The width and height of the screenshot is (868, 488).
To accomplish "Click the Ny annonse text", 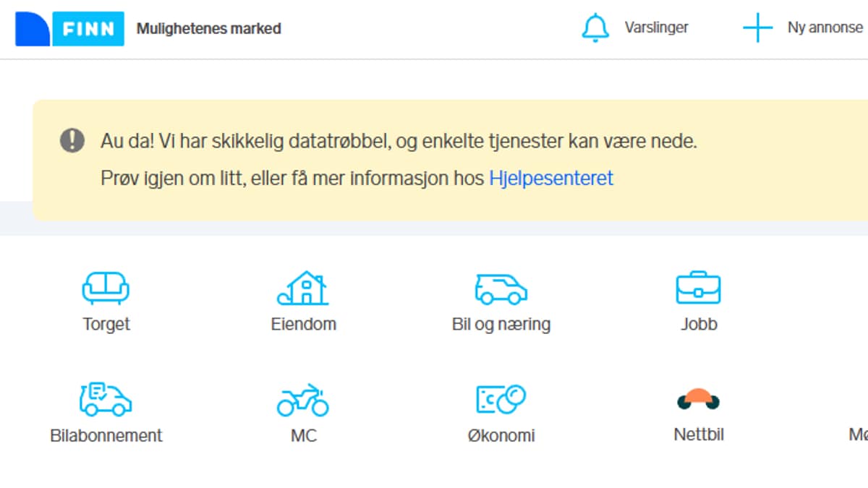I will 825,27.
